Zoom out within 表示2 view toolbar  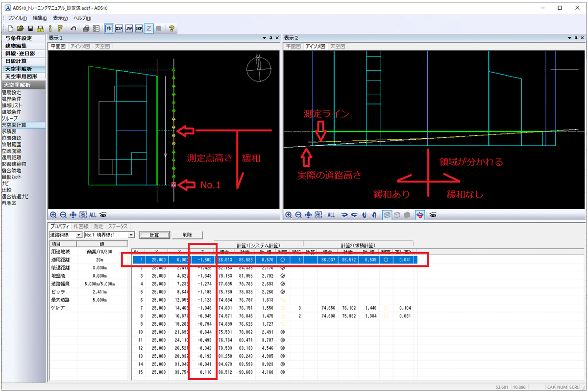298,214
